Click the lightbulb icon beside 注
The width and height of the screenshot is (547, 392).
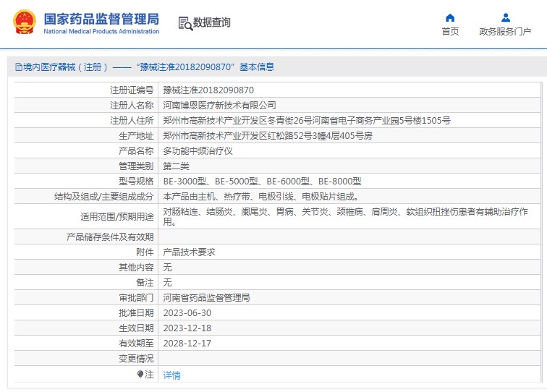click(140, 374)
